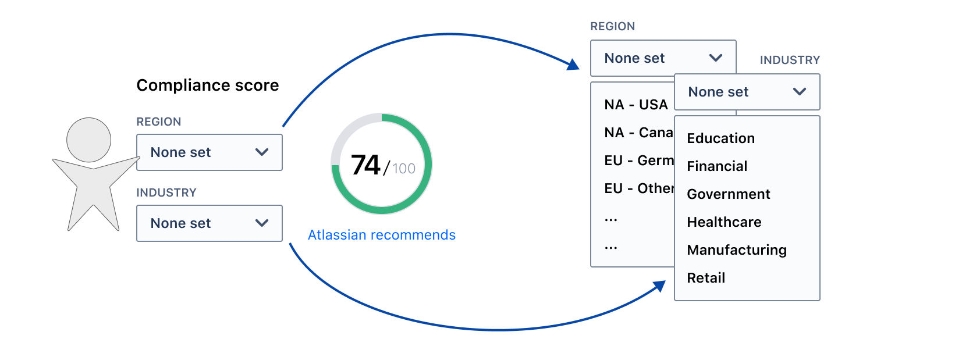Open the Region dropdown under Compliance score
Viewport: 980px width, 346px height.
coord(210,152)
